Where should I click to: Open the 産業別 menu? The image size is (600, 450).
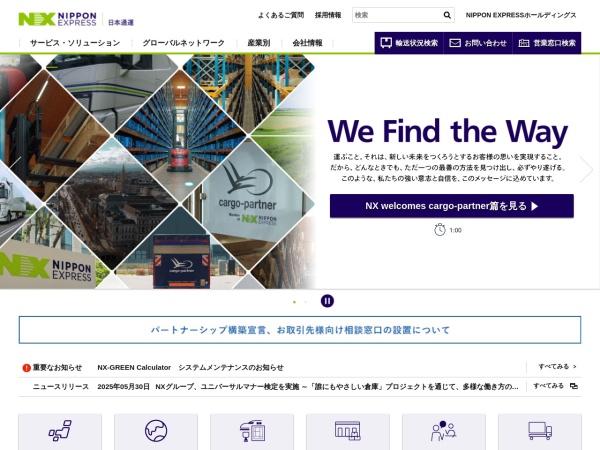pyautogui.click(x=259, y=43)
